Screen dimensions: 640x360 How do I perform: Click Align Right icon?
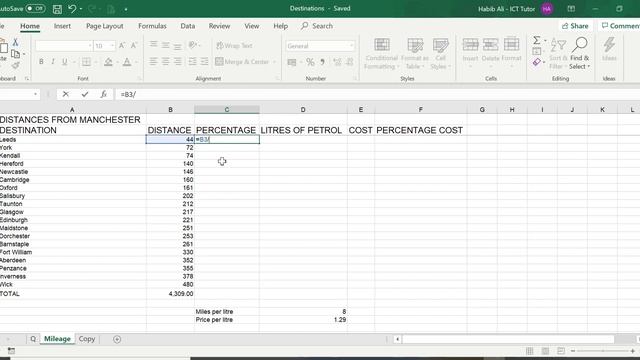[178, 62]
